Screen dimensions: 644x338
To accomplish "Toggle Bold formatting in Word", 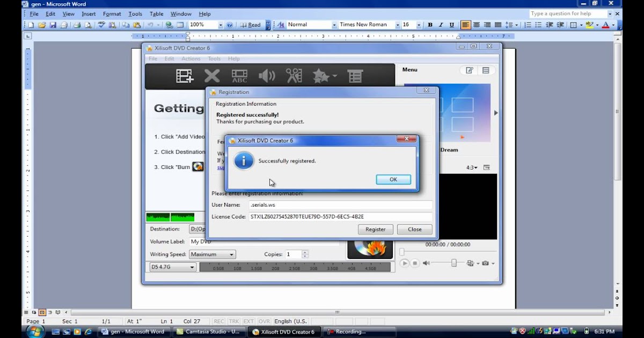I will pyautogui.click(x=430, y=25).
